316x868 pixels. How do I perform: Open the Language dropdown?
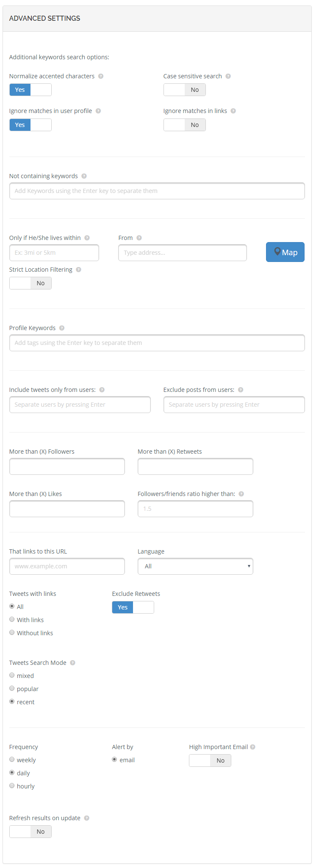pyautogui.click(x=195, y=566)
